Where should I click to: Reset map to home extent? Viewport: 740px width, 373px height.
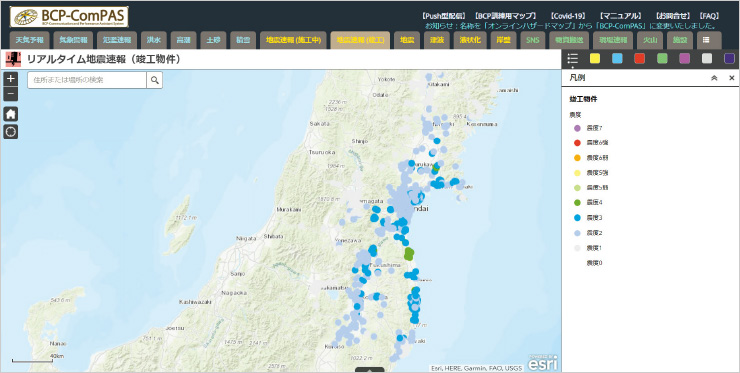coord(11,114)
